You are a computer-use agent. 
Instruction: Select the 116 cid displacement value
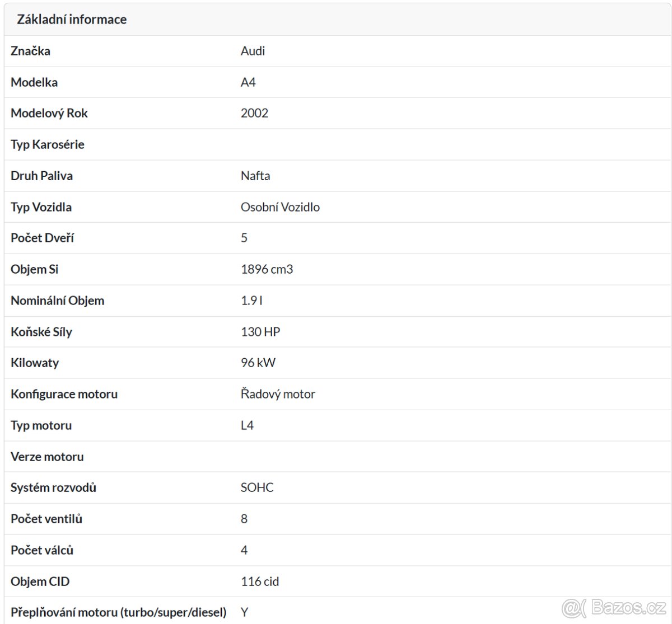tap(260, 581)
